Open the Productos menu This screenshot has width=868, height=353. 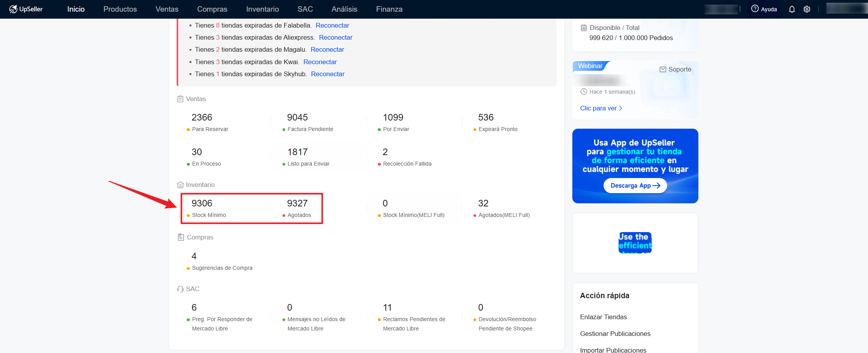120,9
